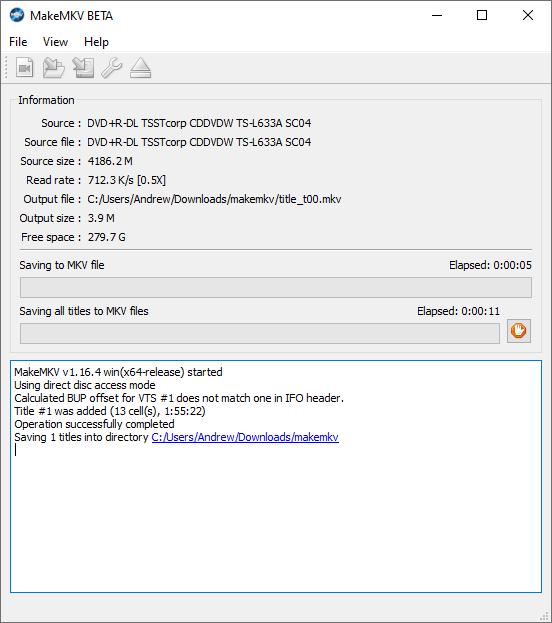
Task: Open the View menu
Action: (55, 42)
